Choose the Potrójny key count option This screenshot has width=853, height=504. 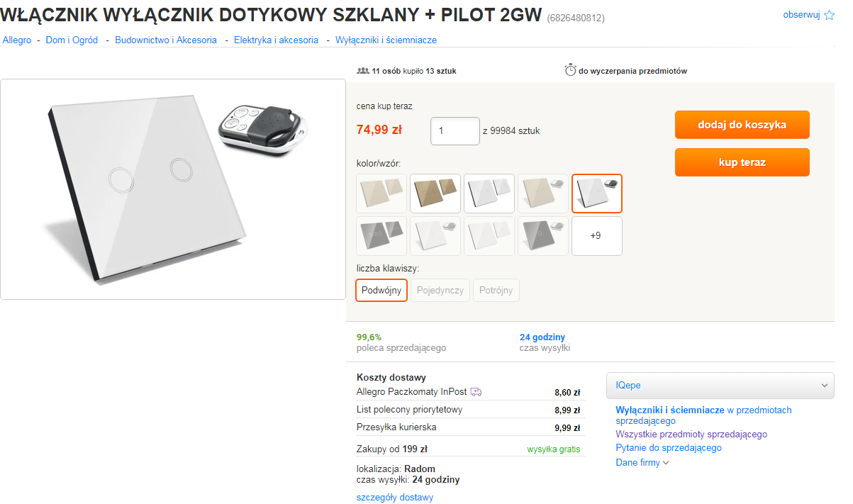tap(496, 291)
